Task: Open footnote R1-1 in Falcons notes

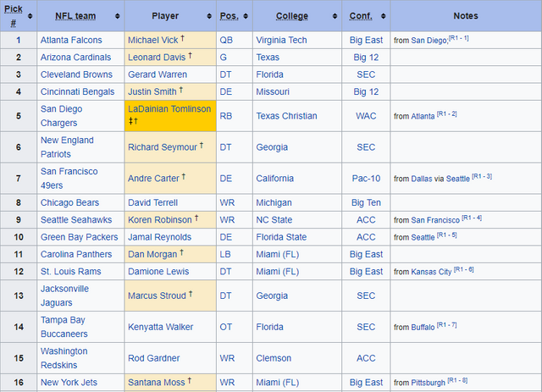Action: [459, 38]
